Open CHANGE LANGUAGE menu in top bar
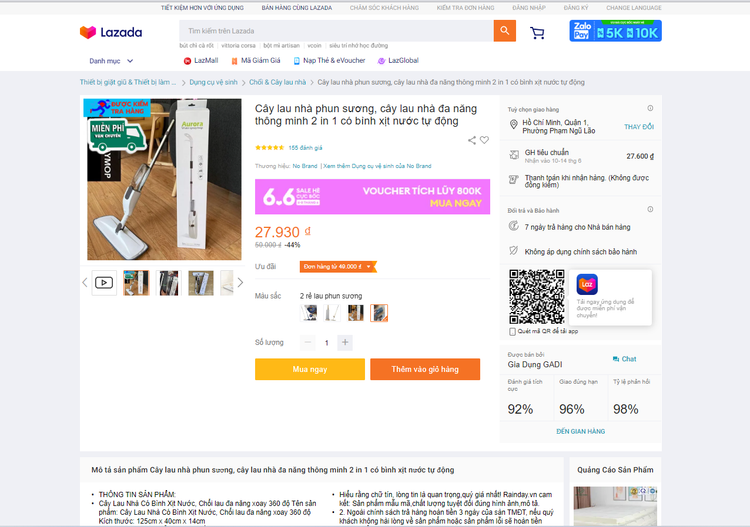 tap(634, 8)
